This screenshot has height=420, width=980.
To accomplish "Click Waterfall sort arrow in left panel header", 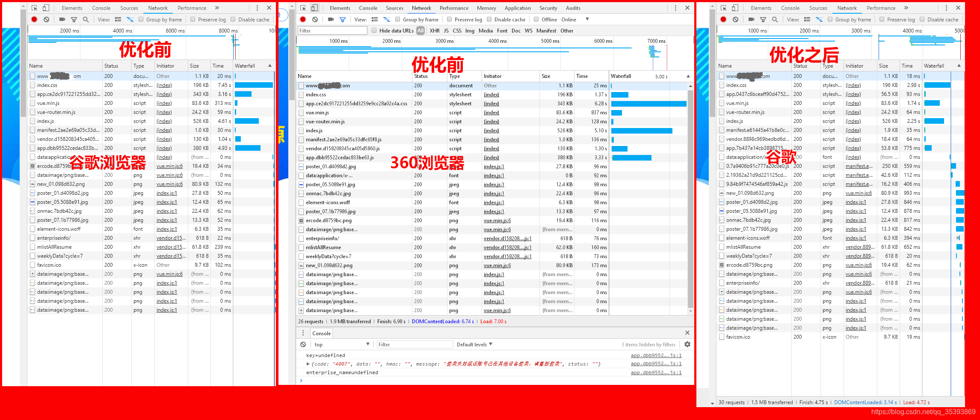I will click(x=270, y=66).
